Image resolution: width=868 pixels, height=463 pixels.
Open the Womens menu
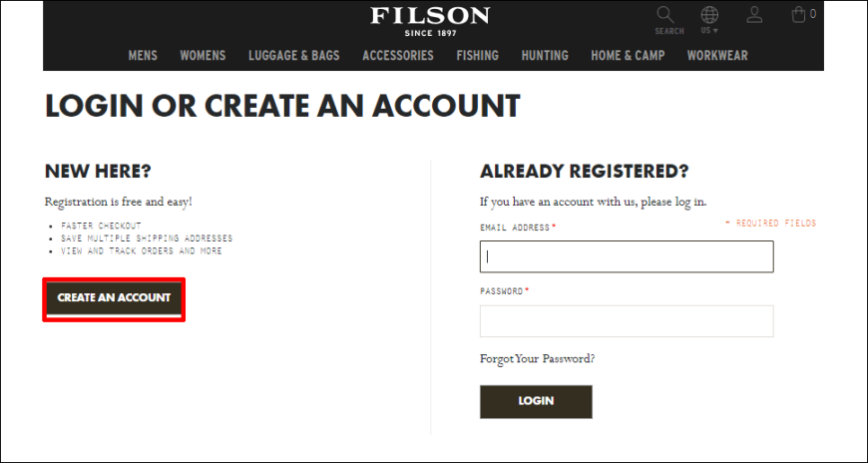point(203,56)
